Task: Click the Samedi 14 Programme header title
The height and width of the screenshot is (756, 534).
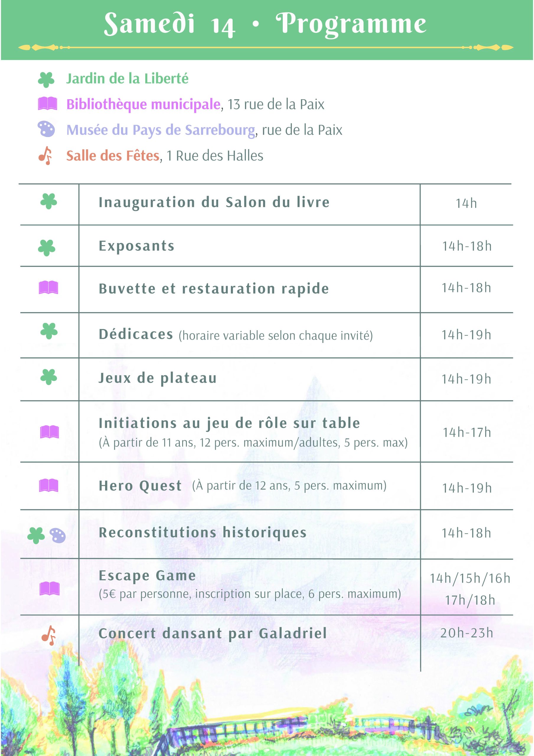Action: (265, 24)
